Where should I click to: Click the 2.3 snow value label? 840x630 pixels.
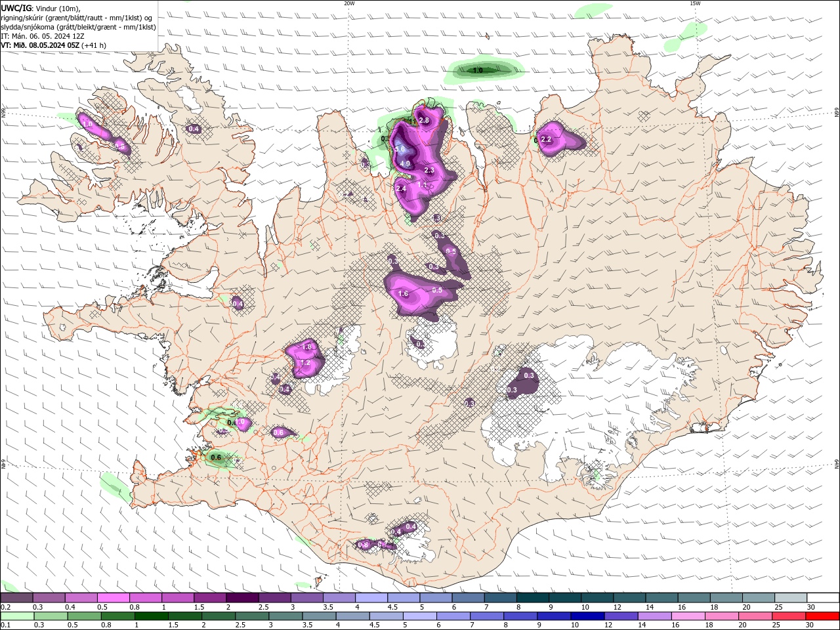429,170
